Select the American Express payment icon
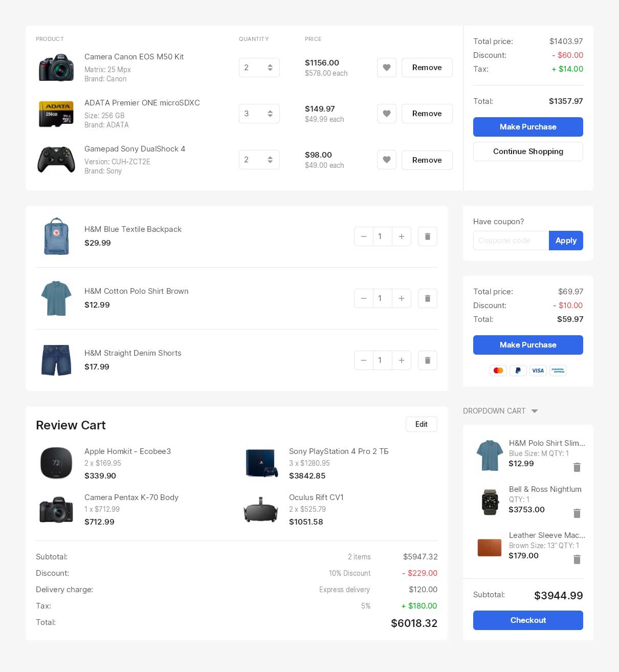Viewport: 619px width, 672px height. click(558, 371)
